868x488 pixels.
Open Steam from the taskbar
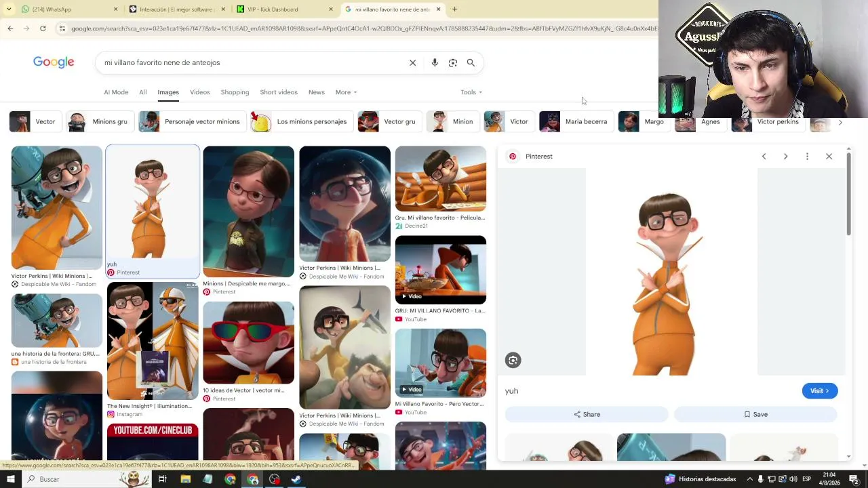(296, 479)
